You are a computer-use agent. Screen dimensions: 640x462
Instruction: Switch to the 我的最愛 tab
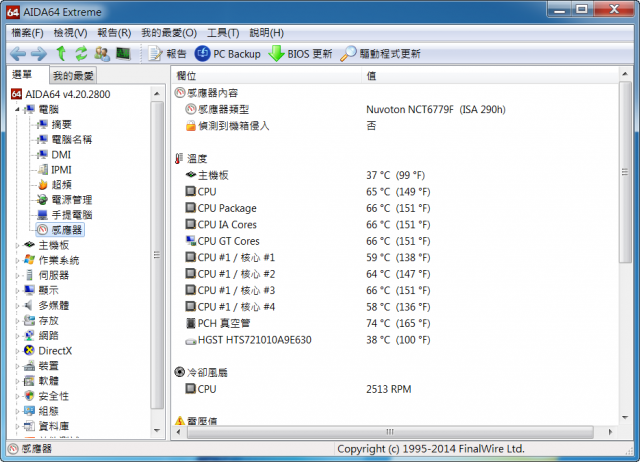coord(73,76)
